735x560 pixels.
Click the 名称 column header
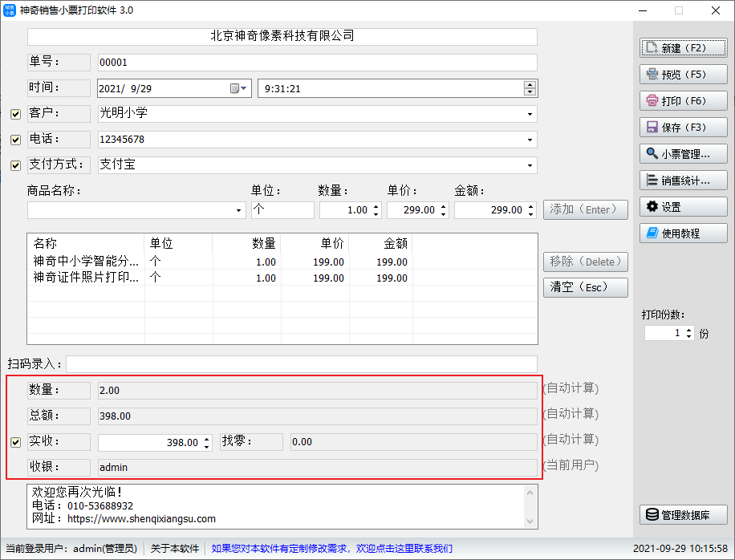pyautogui.click(x=86, y=243)
